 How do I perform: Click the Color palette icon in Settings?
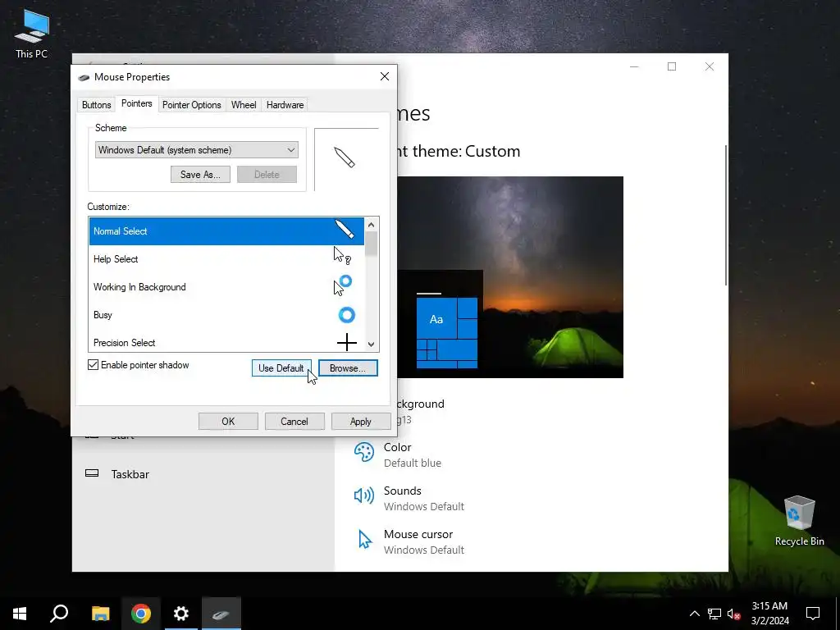[x=364, y=452]
